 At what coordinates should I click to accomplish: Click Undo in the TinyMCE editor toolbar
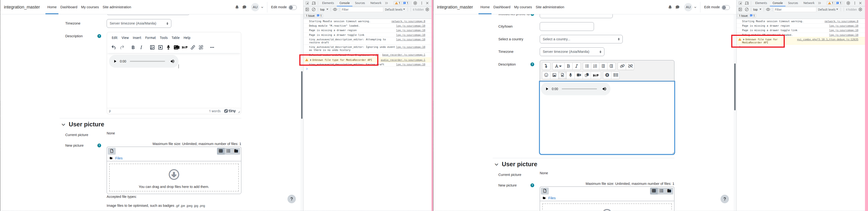tap(114, 47)
